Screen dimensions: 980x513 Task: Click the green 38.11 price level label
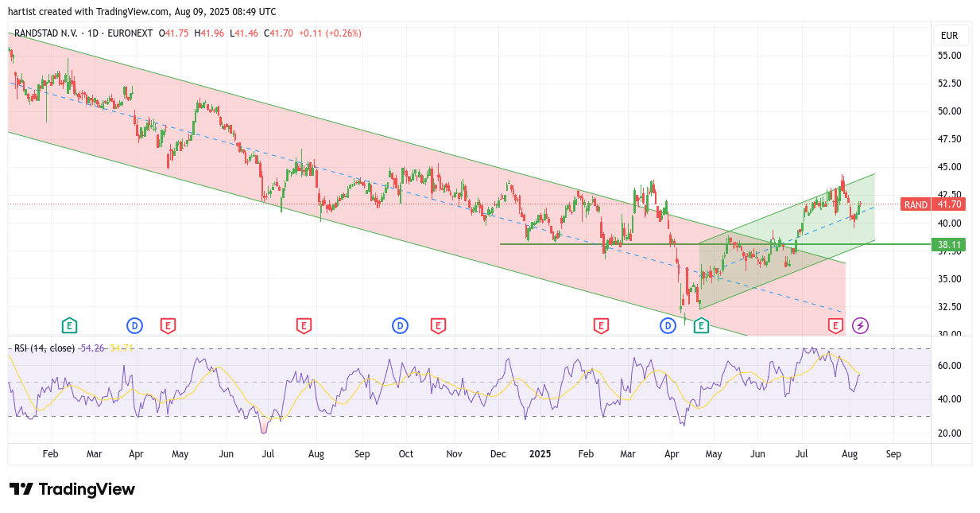click(x=950, y=245)
